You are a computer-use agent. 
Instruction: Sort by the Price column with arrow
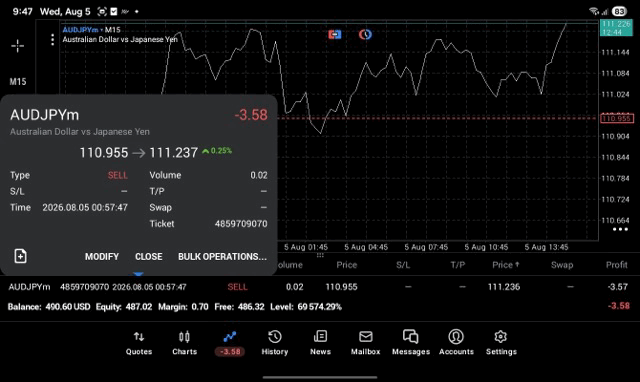point(505,265)
